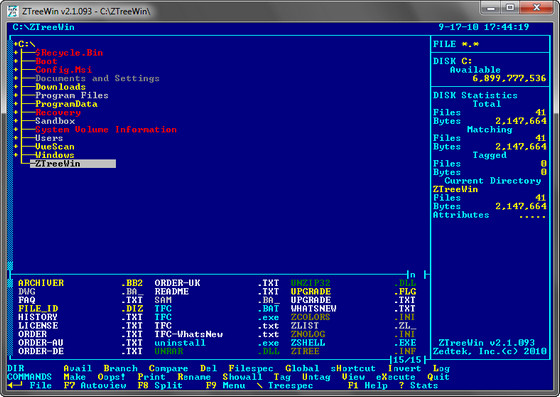The width and height of the screenshot is (560, 397).
Task: Click the Tag command
Action: point(282,377)
